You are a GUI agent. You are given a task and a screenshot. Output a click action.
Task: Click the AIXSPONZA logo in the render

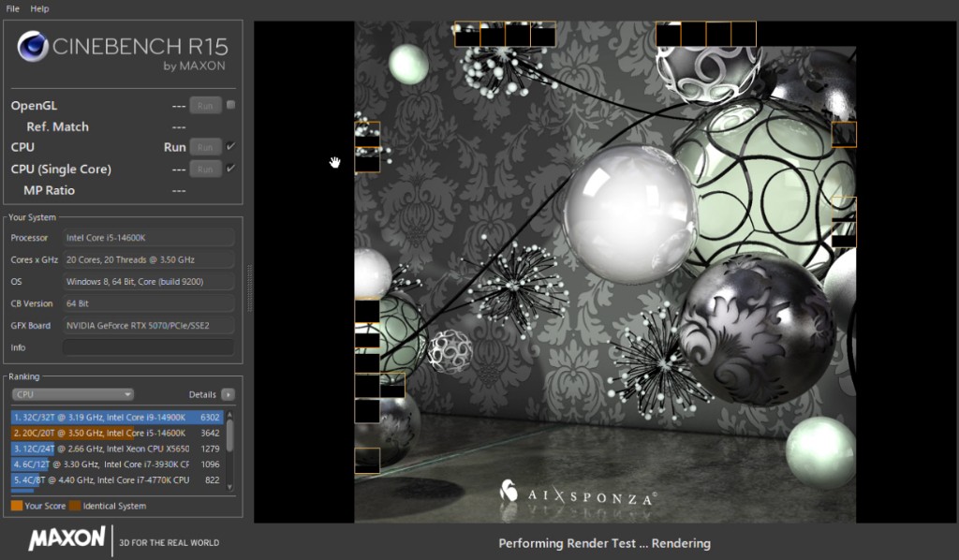coord(578,494)
